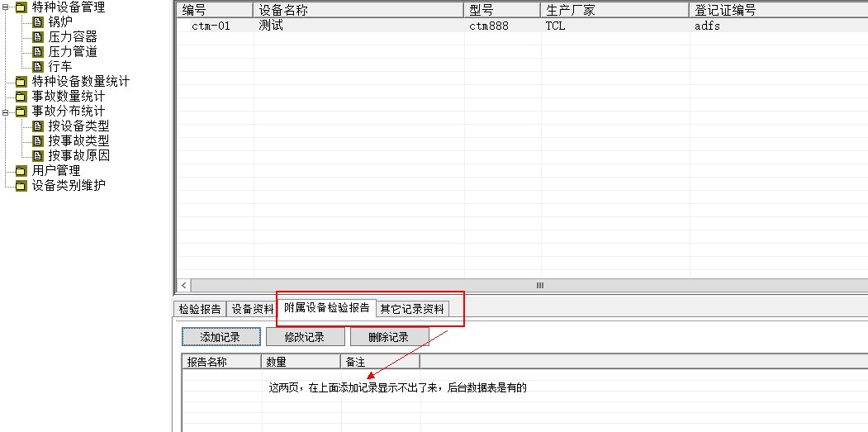
Task: Click the document icon beside 按事故类型
Action: (x=38, y=141)
